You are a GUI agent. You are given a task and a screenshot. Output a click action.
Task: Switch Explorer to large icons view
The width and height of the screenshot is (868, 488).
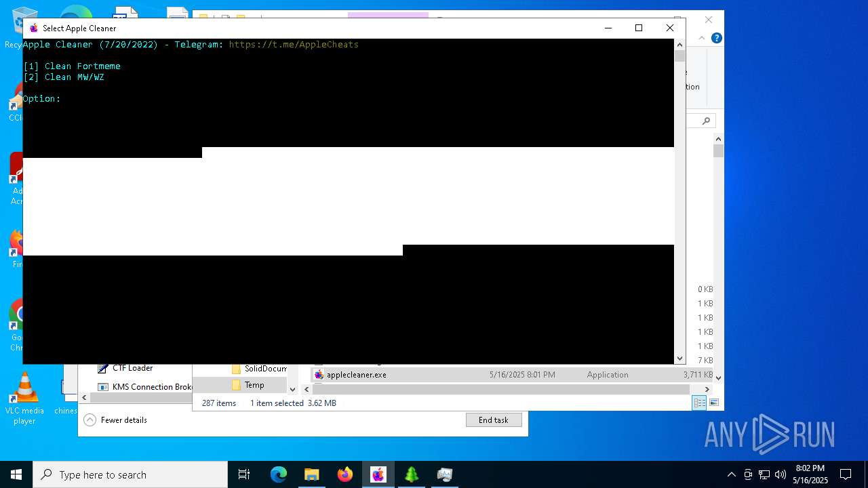click(x=713, y=403)
